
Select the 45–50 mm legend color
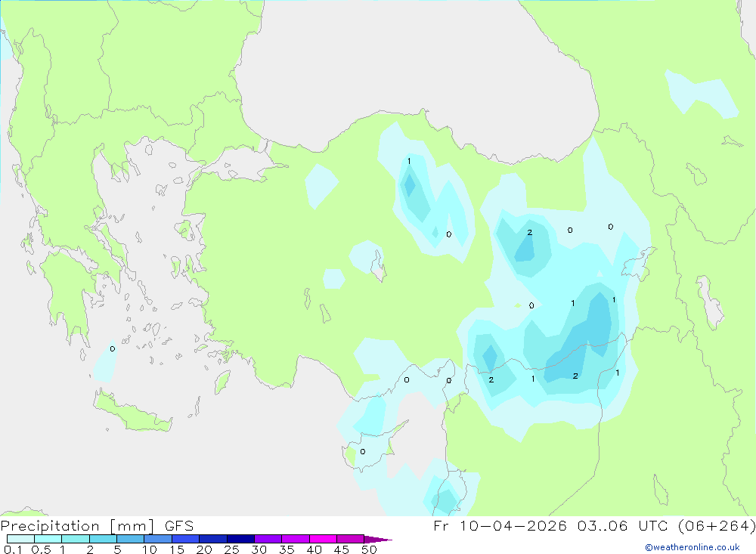[x=351, y=539]
